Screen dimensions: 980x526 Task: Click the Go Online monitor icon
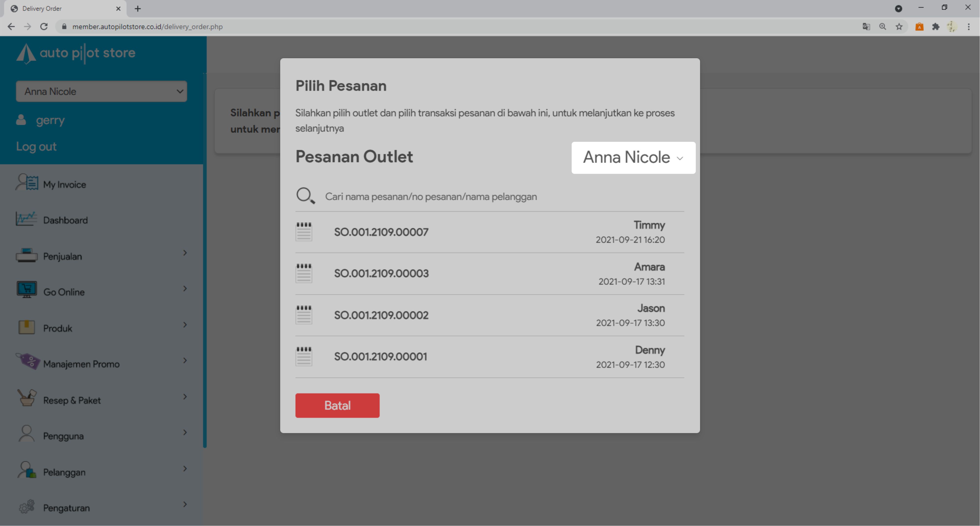pyautogui.click(x=27, y=290)
